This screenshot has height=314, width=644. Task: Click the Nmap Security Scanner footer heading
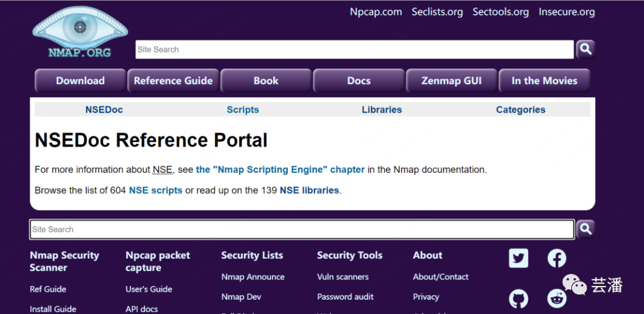[x=64, y=262]
